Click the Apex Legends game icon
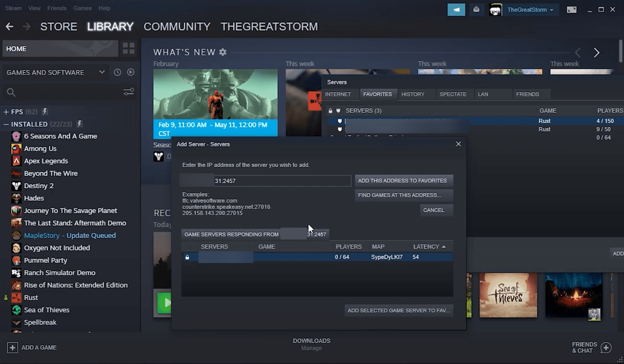 [16, 161]
